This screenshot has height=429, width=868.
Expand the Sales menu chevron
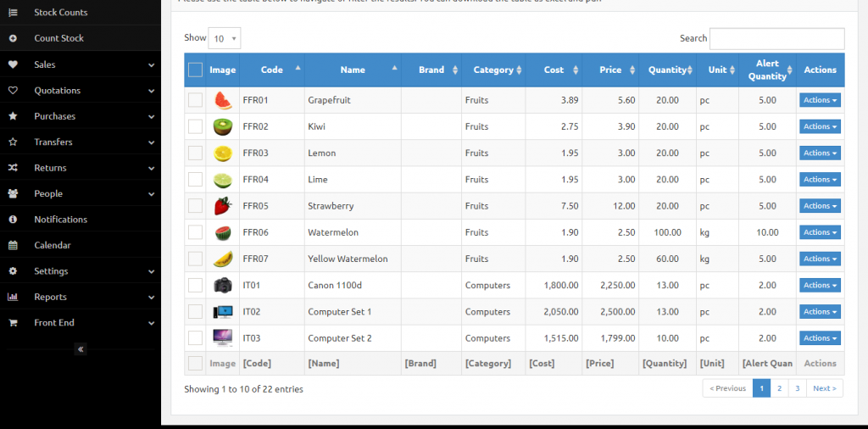pos(151,64)
